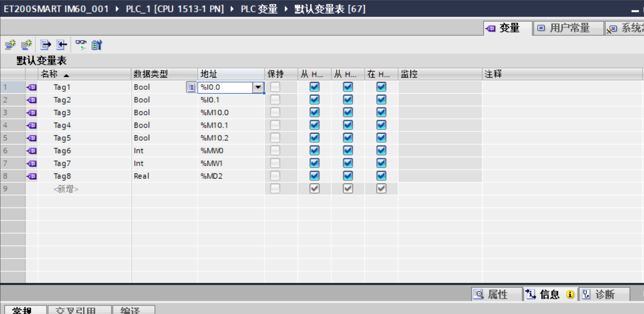Screen dimensions: 644x314
Task: Uncheck the 在 H... checkbox for Tag7
Action: (x=381, y=163)
